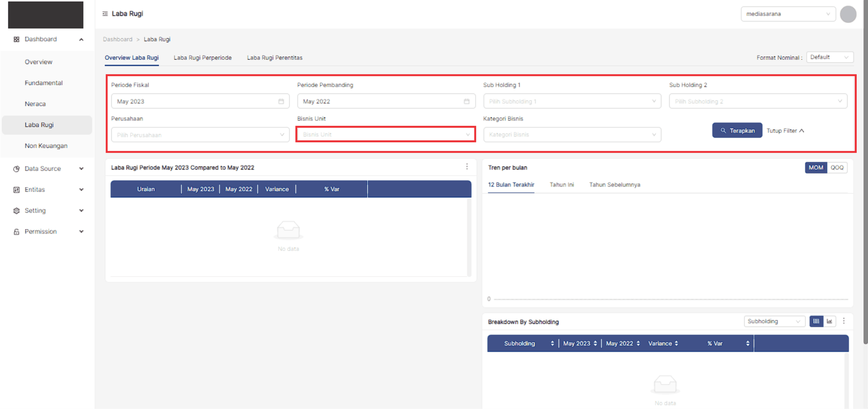The height and width of the screenshot is (409, 868).
Task: Click the user avatar at top right
Action: [x=848, y=14]
